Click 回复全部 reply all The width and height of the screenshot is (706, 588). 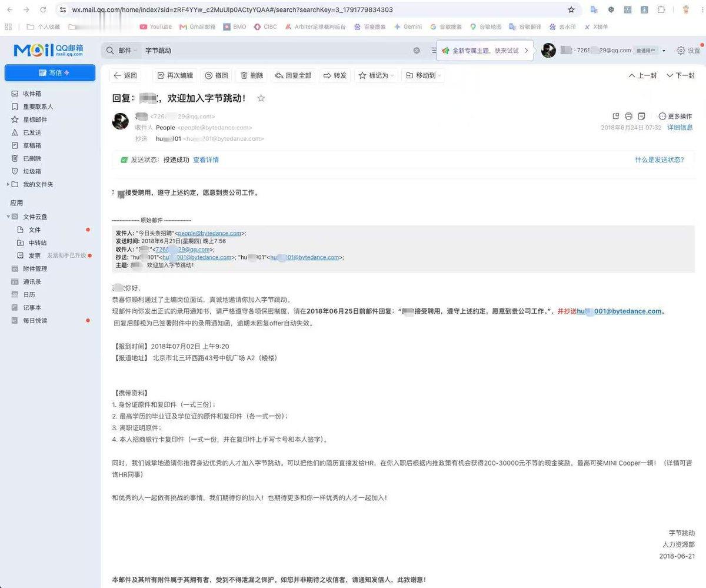(x=294, y=75)
